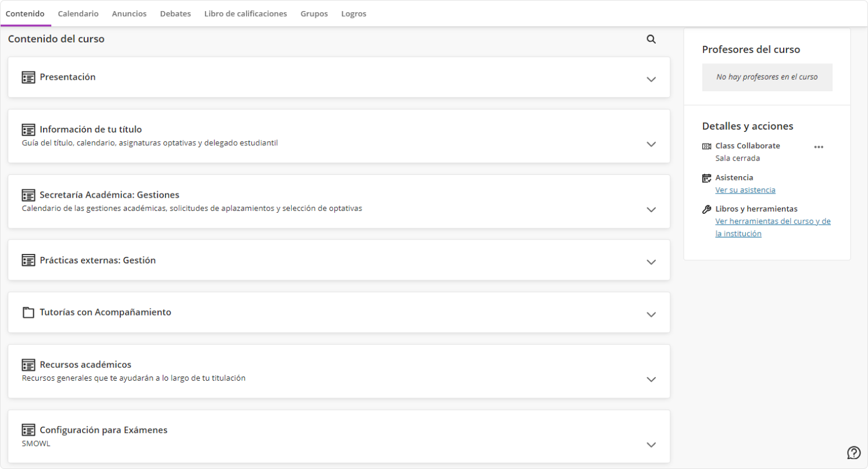This screenshot has width=868, height=469.
Task: Expand Información de tu título chevron
Action: [651, 144]
